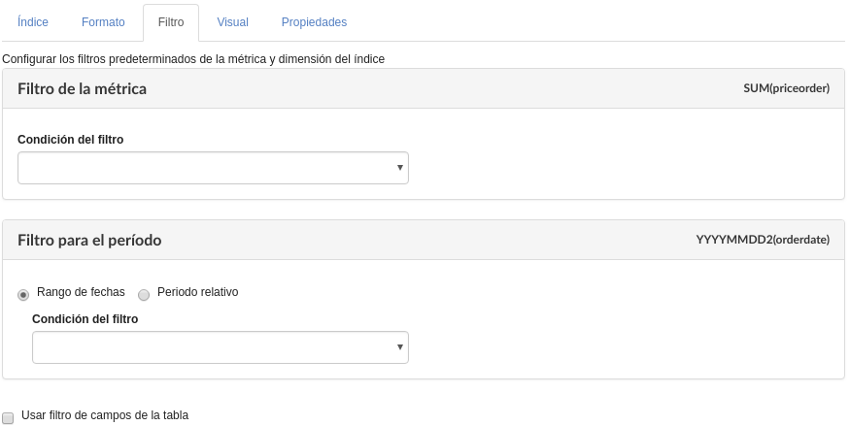Click the arrow on metric condition select
This screenshot has width=850, height=426.
(x=400, y=168)
